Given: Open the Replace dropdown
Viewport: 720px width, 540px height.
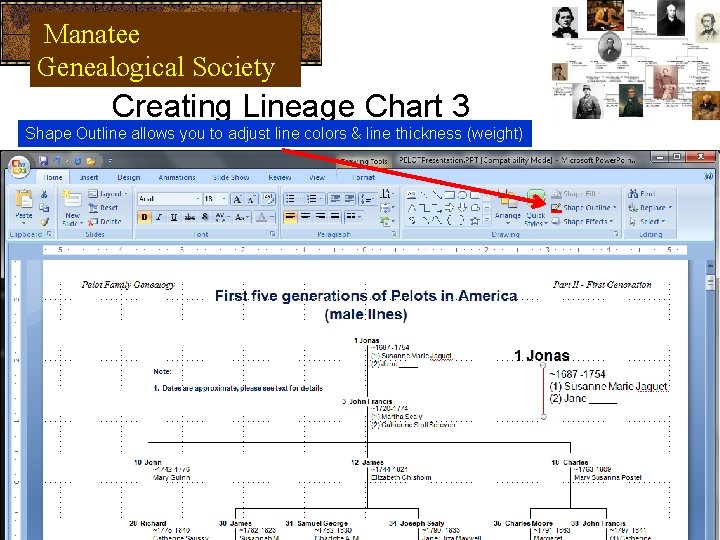Looking at the screenshot, I should click(650, 208).
